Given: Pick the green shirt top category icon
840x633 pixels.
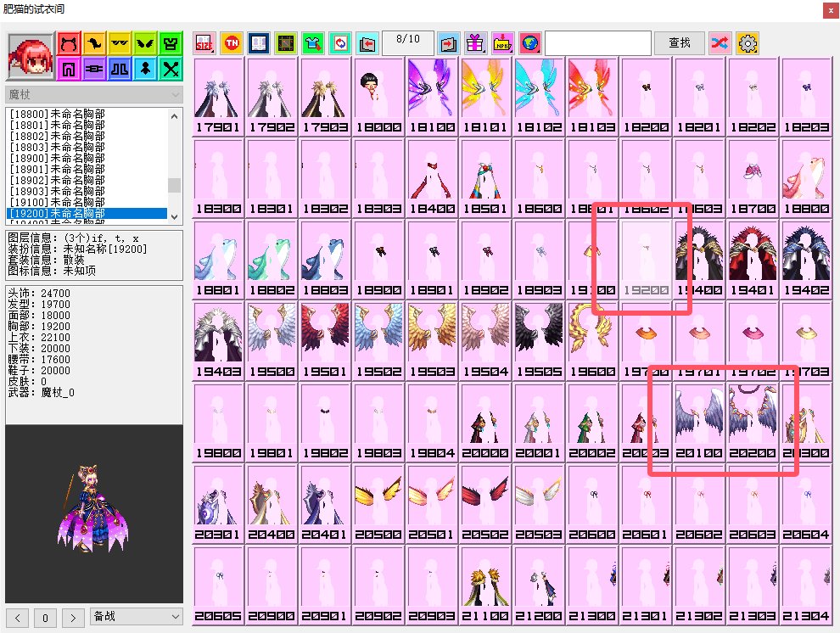Looking at the screenshot, I should (x=173, y=43).
